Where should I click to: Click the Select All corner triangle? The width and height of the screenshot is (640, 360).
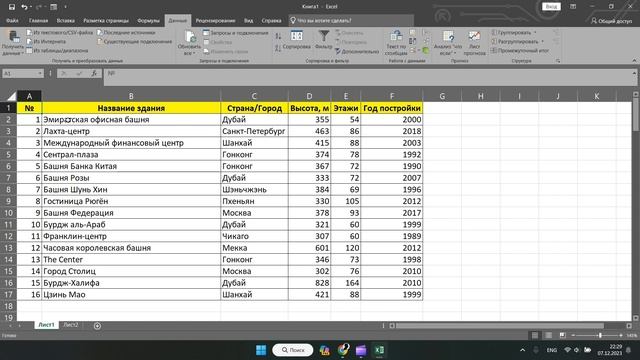[11, 96]
